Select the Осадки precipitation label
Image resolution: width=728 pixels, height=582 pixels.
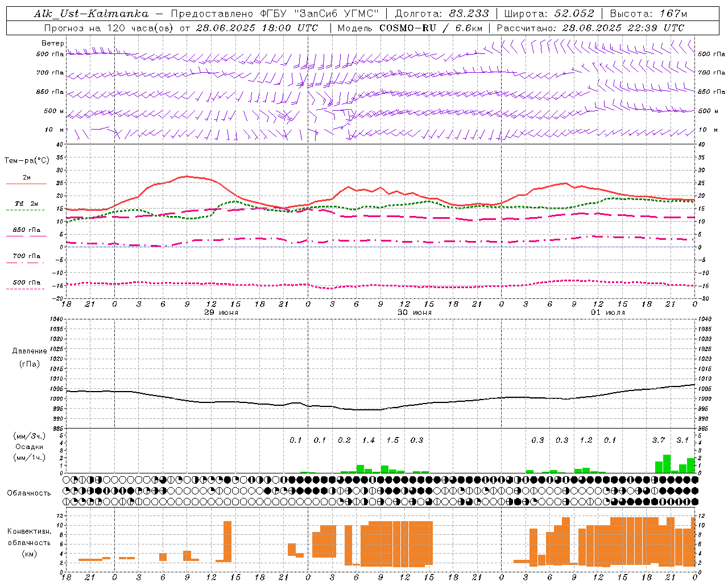(x=30, y=447)
